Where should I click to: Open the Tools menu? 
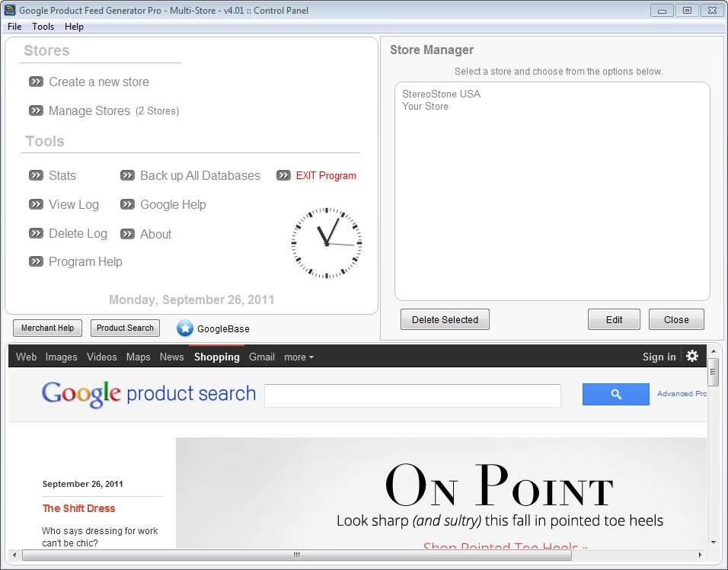(x=43, y=27)
